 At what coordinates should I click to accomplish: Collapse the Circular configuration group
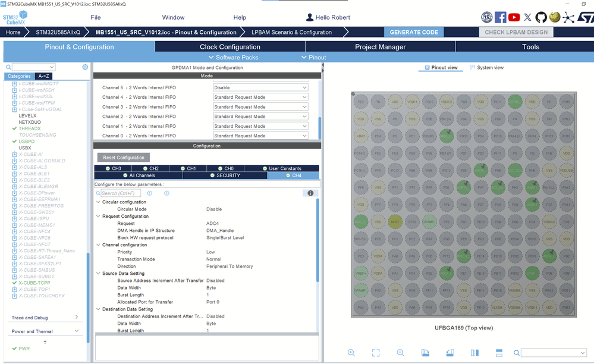98,202
